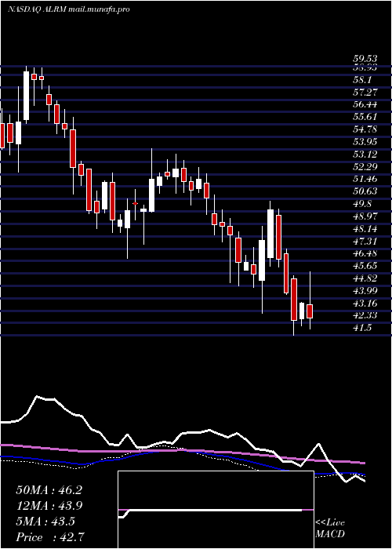The image size is (392, 549).
Task: Click the 44.82 price axis label
Action: point(365,278)
